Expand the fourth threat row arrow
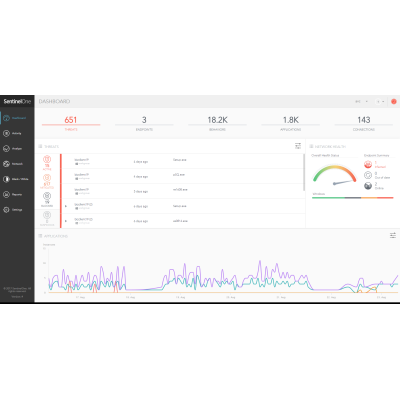Image resolution: width=400 pixels, height=400 pixels. click(x=66, y=206)
